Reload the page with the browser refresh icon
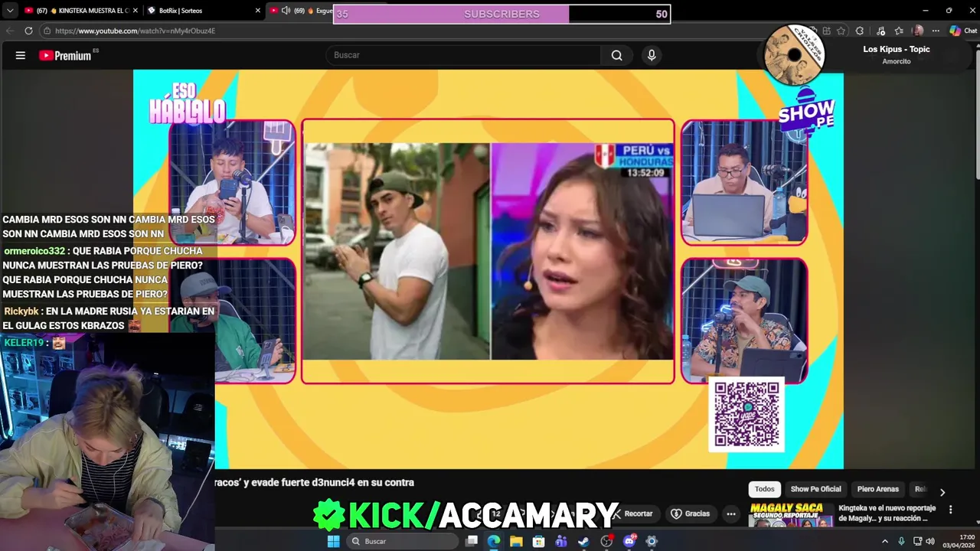 coord(28,31)
